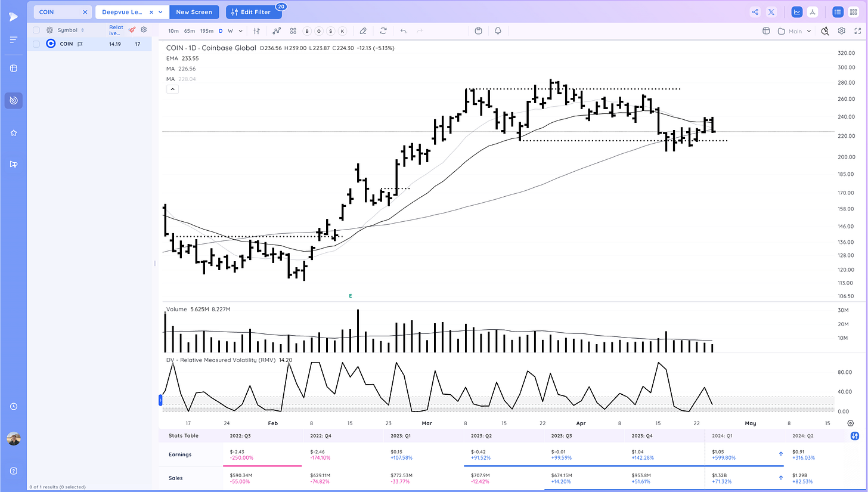Open the Deepvue logo home icon
This screenshot has width=868, height=492.
pyautogui.click(x=13, y=16)
